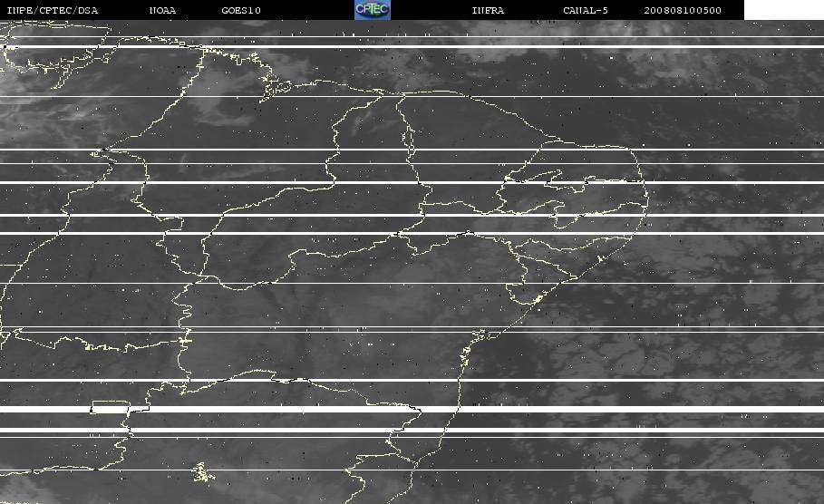Click the small island-shaped outline near the bottom left
Viewport: 824px width, 504px height.
203,472
